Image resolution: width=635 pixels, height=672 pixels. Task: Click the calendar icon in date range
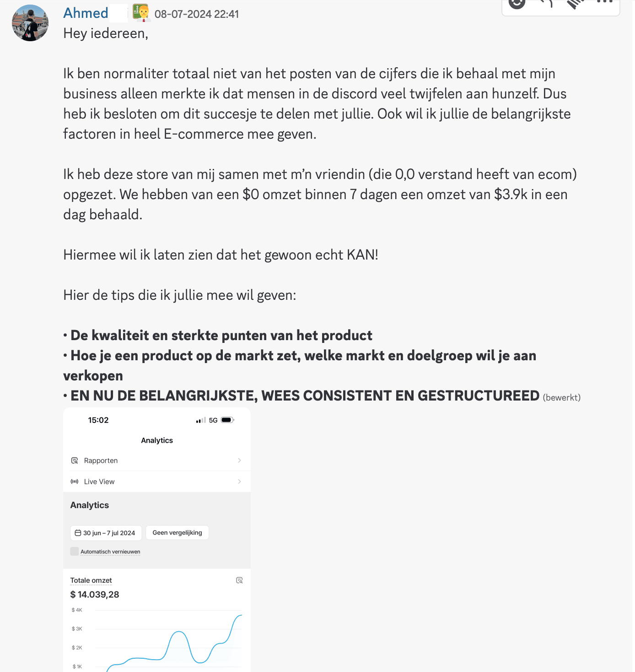(78, 533)
